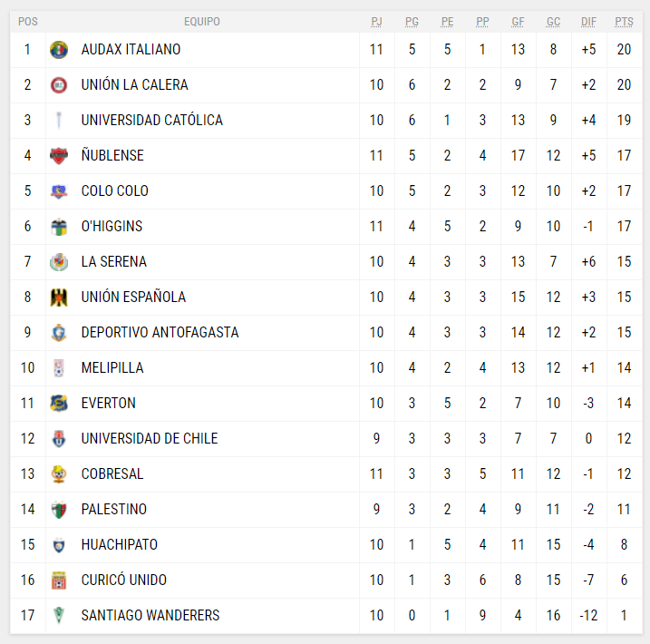Open the Universidad Católica team name

(x=151, y=121)
